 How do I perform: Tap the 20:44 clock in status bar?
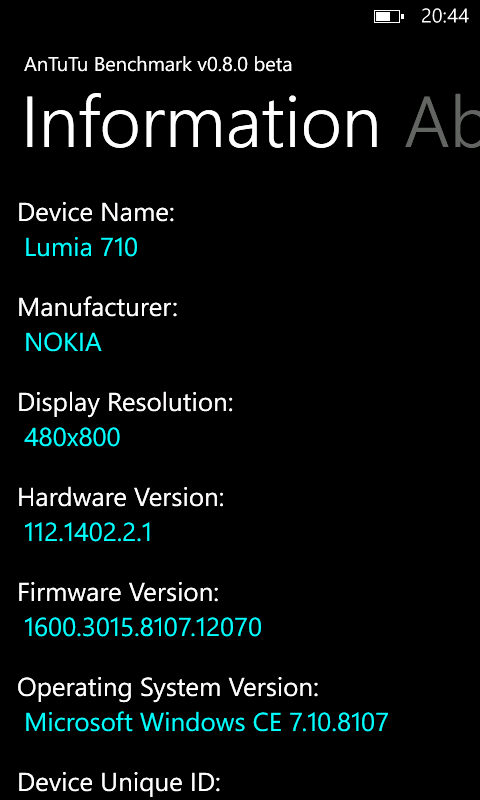pyautogui.click(x=445, y=17)
